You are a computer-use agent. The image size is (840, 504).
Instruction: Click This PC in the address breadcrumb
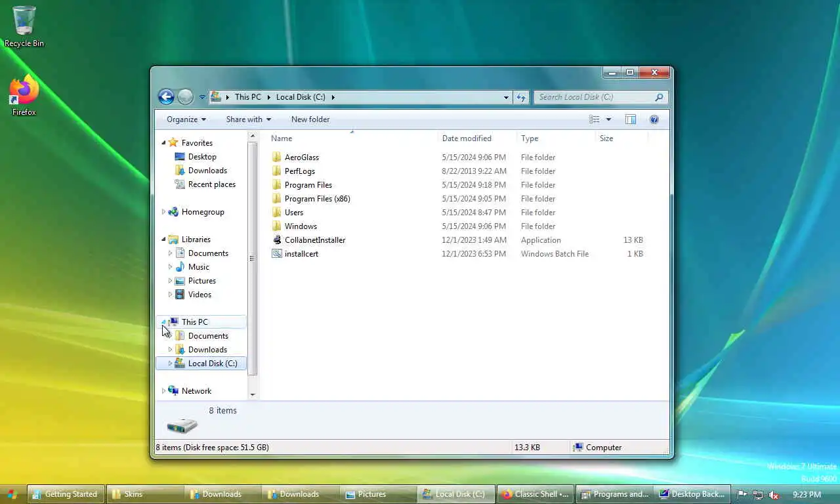coord(248,97)
